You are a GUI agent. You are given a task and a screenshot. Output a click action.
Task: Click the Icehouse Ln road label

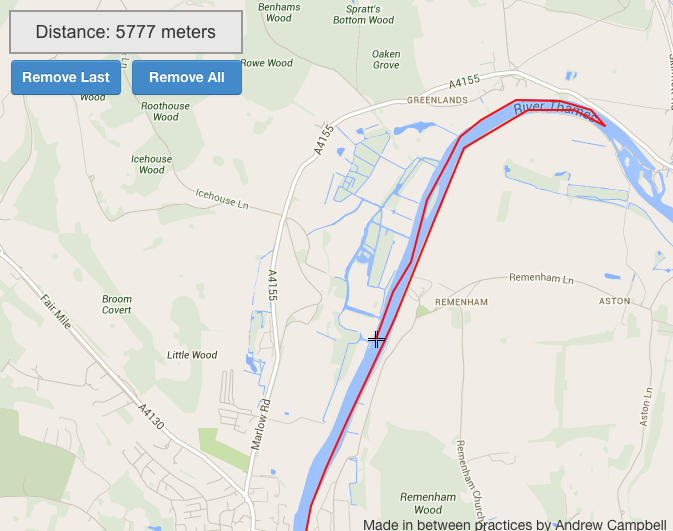tap(222, 199)
